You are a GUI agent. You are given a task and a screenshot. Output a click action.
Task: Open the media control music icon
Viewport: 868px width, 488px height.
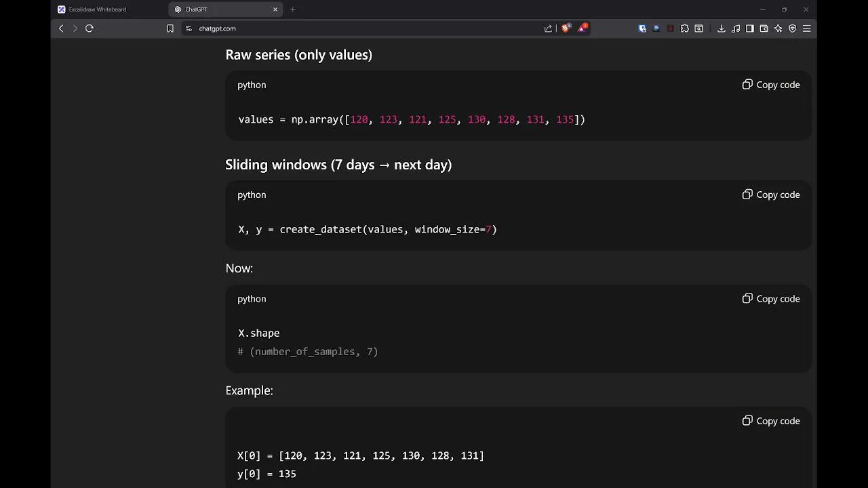pyautogui.click(x=736, y=28)
